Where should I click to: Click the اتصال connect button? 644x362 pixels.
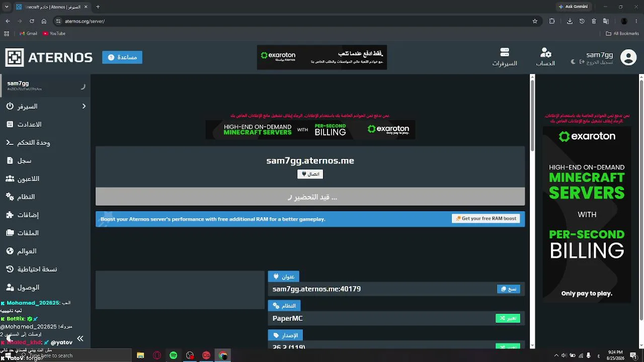coord(310,174)
